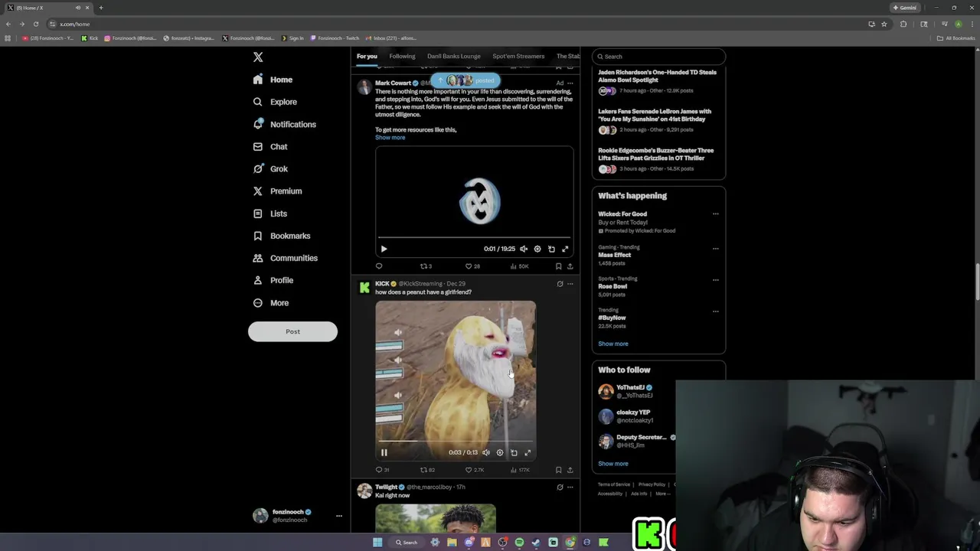980x551 pixels.
Task: Mute the KICK peanut video
Action: (x=485, y=452)
